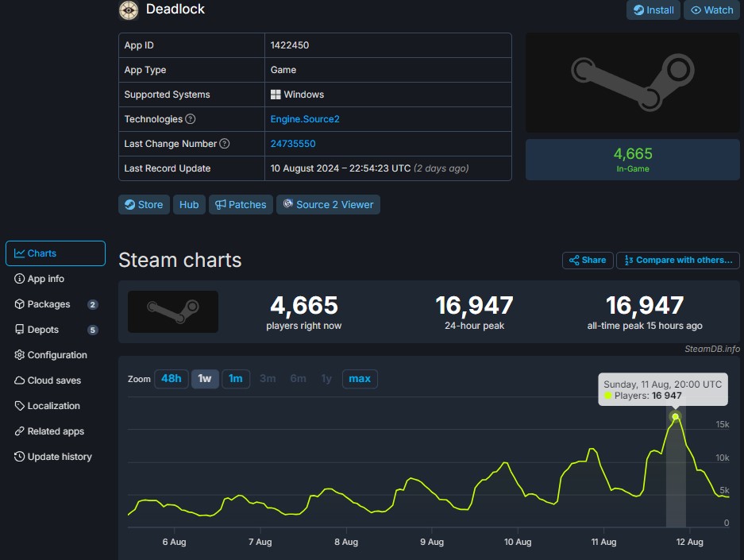Open the Engine.Source2 technology link
This screenshot has height=560, width=744.
pos(305,119)
